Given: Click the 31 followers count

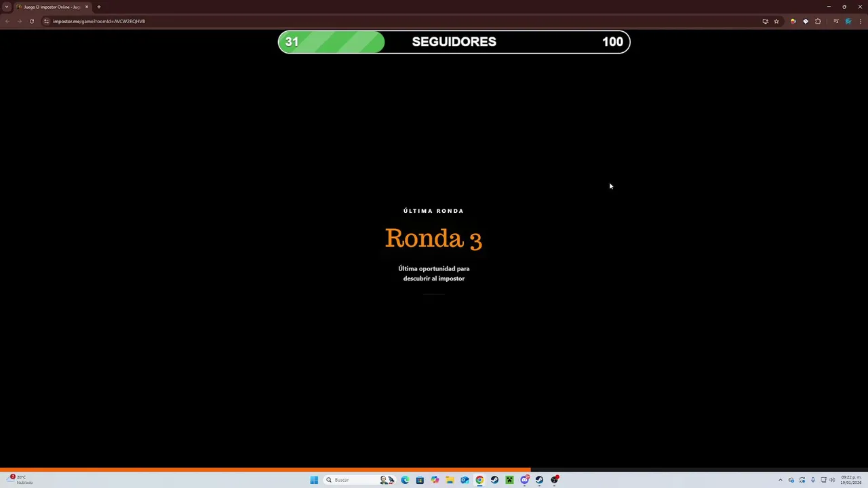Looking at the screenshot, I should 292,42.
